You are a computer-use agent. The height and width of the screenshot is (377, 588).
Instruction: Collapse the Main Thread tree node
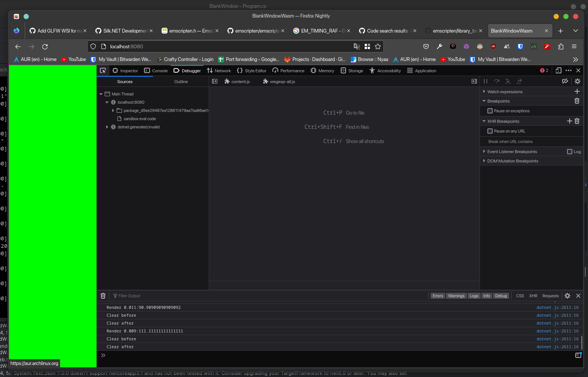[x=101, y=94]
